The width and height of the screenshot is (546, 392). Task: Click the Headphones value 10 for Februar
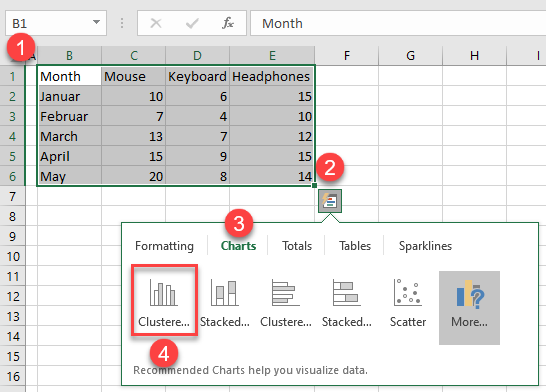[x=272, y=116]
